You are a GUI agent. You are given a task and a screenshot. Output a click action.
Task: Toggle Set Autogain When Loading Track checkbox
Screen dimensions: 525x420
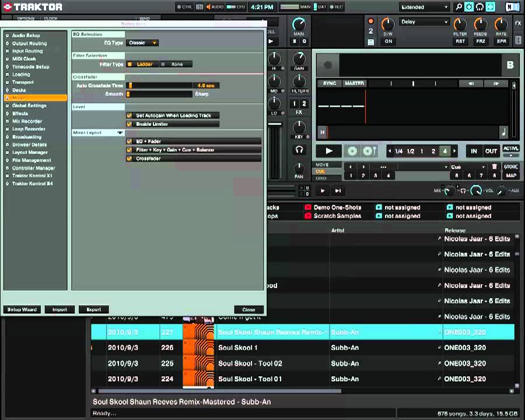129,116
